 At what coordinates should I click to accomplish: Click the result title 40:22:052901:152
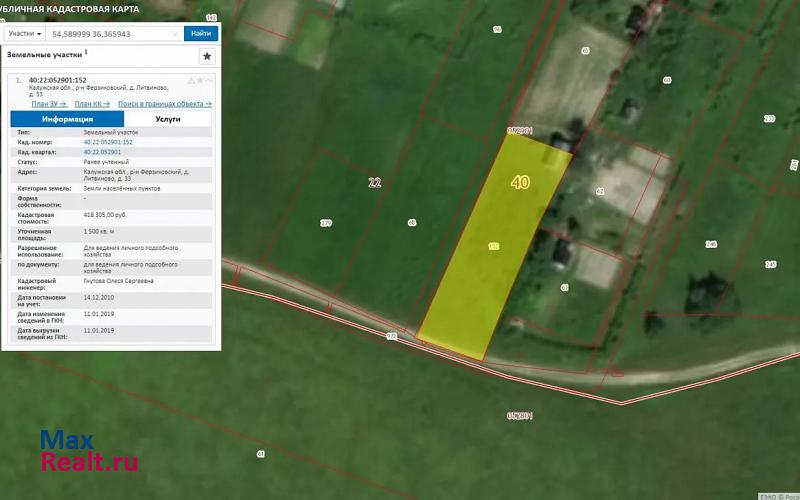click(57, 80)
